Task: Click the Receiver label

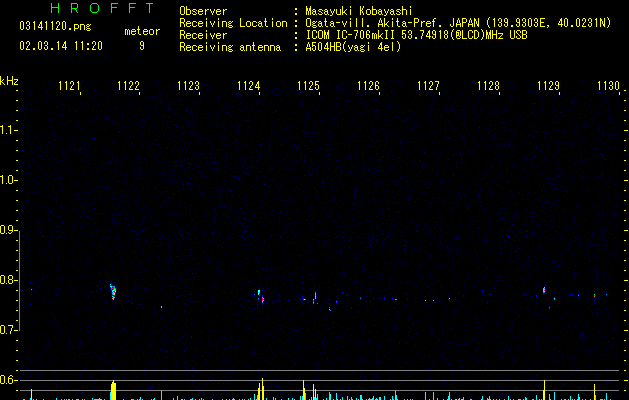Action: (x=203, y=35)
